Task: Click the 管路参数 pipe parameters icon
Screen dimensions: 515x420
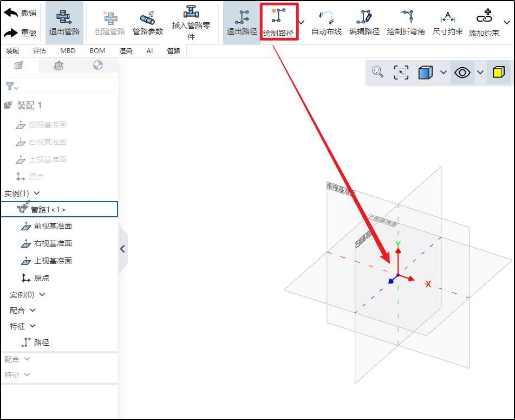Action: point(147,22)
